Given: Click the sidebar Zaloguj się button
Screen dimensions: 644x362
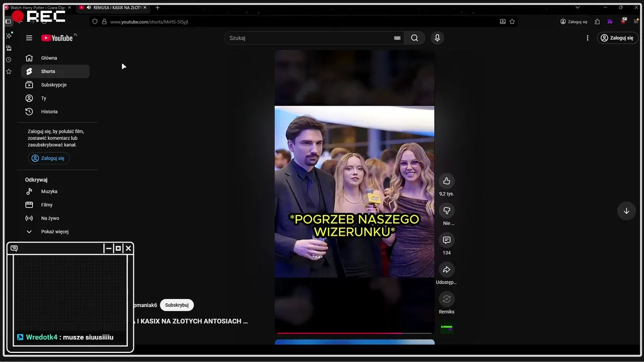Looking at the screenshot, I should (x=49, y=158).
